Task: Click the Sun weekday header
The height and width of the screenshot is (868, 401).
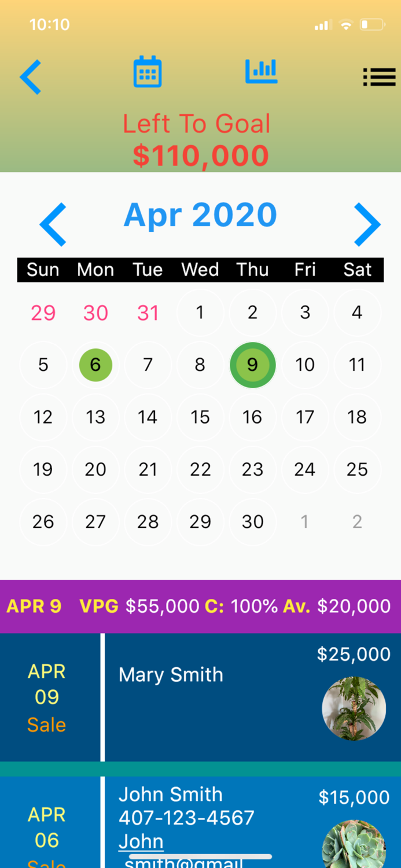Action: [x=43, y=269]
